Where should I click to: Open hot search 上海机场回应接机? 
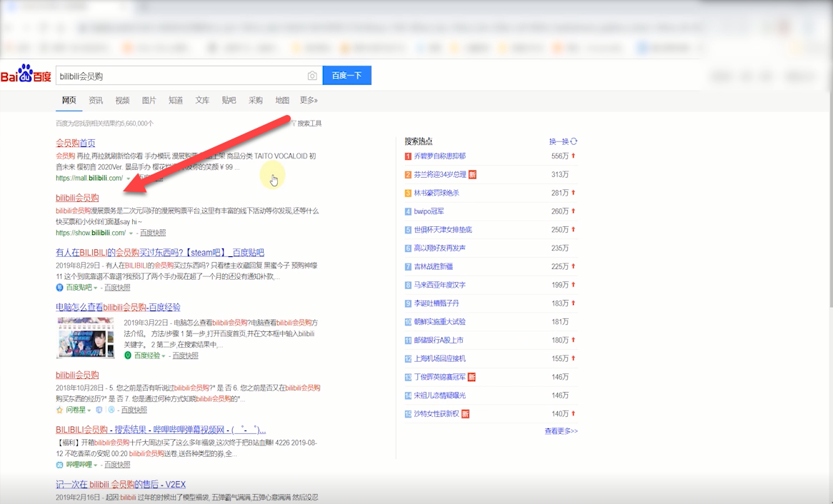440,358
